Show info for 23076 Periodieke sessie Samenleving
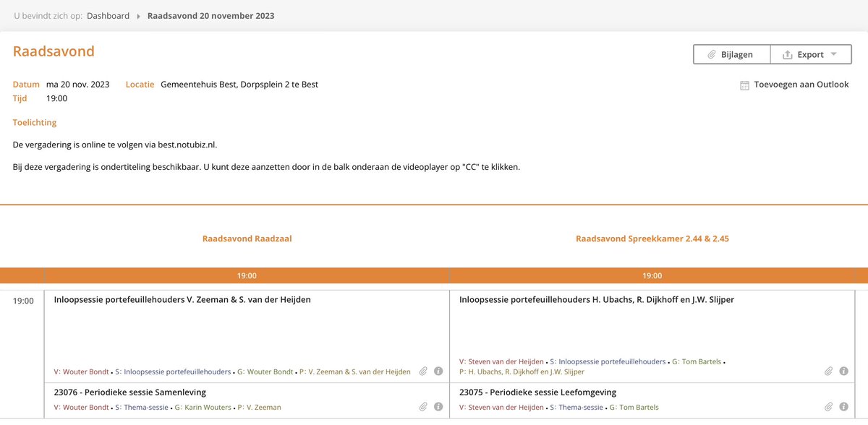Viewport: 868px width, 425px height. [x=438, y=407]
